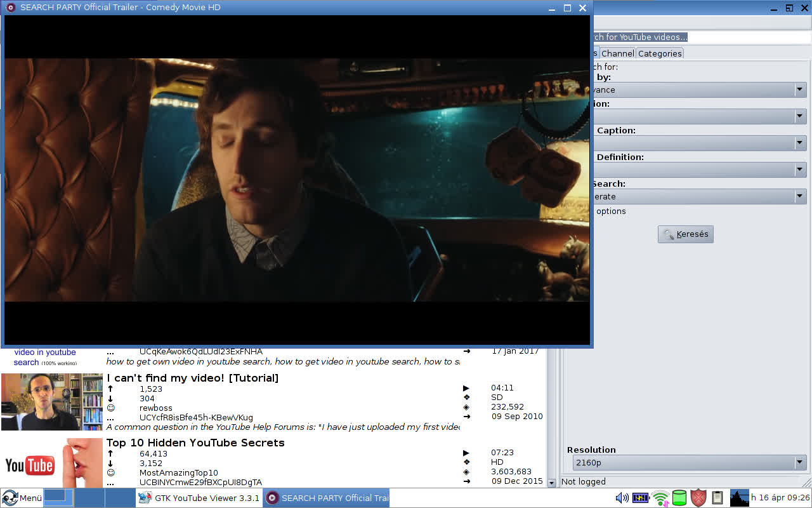The width and height of the screenshot is (812, 508).
Task: Select title I can't find my video! [Tutorial]
Action: 193,378
